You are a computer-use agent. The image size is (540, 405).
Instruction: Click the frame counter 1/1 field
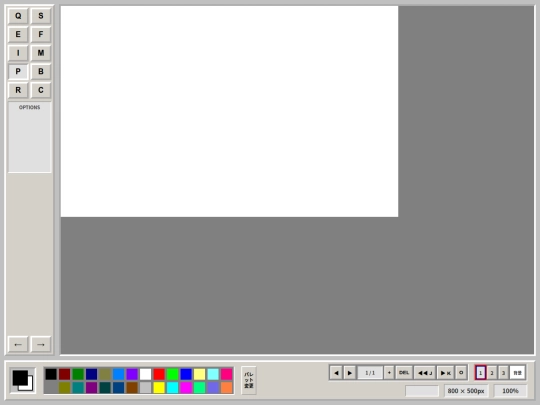click(370, 373)
